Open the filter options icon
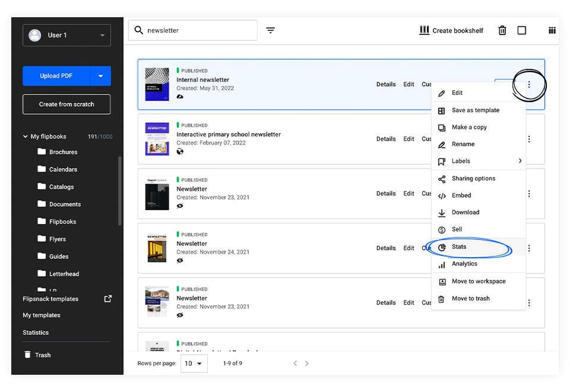 point(271,30)
